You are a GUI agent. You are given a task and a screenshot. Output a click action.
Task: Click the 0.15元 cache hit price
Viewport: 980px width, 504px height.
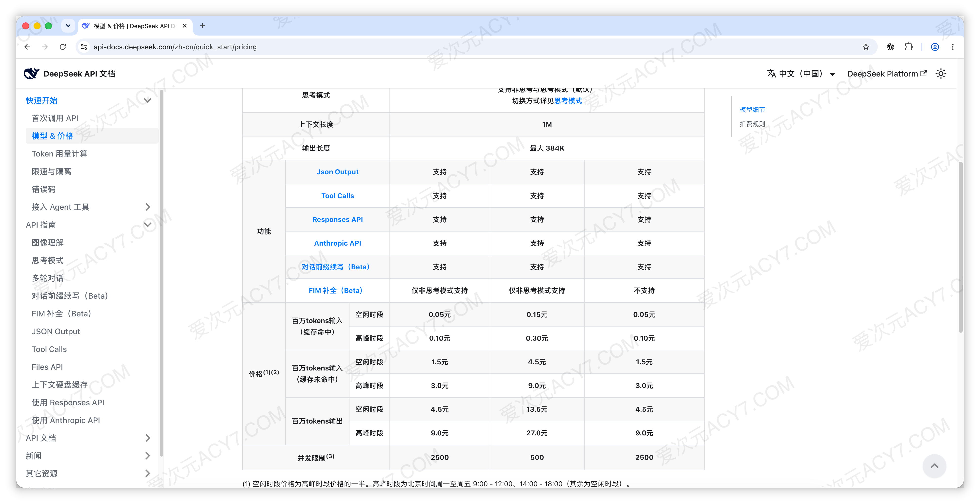point(537,314)
